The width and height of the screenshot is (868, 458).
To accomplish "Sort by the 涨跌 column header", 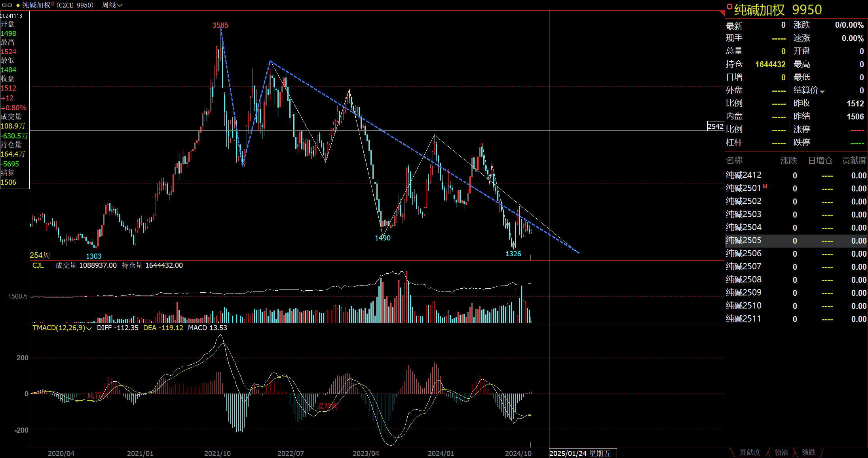I will coord(788,161).
